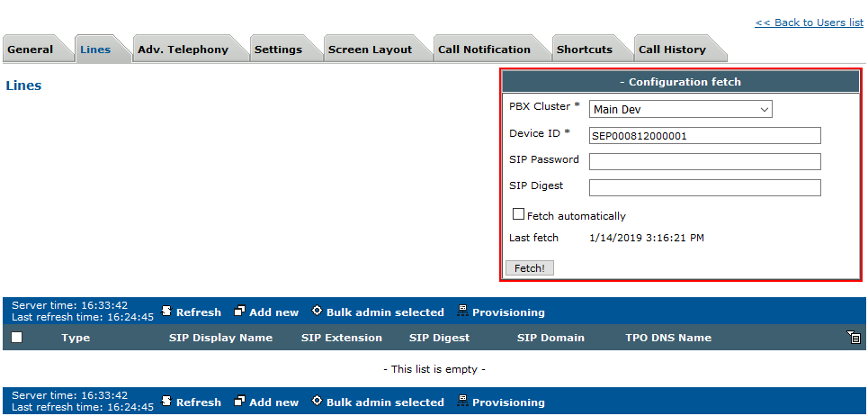This screenshot has height=416, width=868.
Task: Sort by SIP Extension column
Action: click(342, 338)
